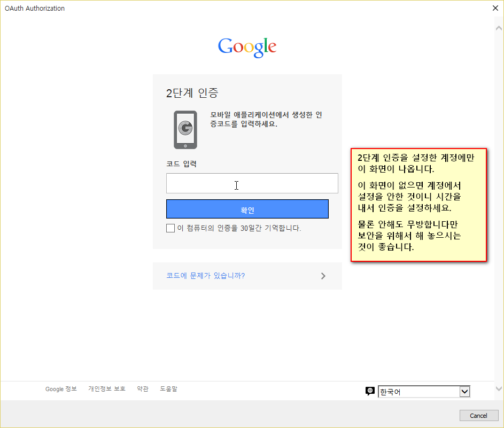Open the 한국어 language dropdown
This screenshot has height=428, width=504.
[x=424, y=392]
